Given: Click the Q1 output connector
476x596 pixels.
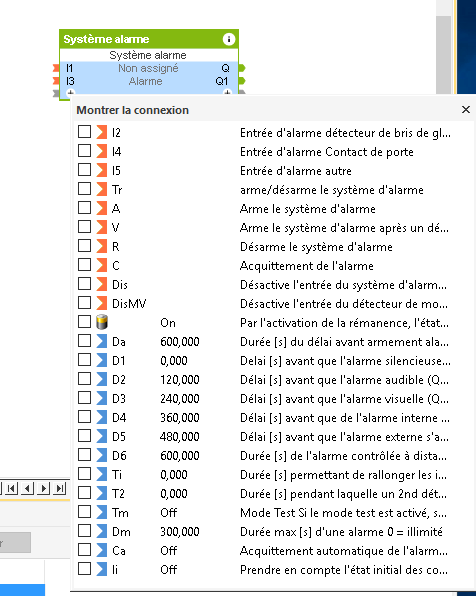Looking at the screenshot, I should click(x=242, y=81).
